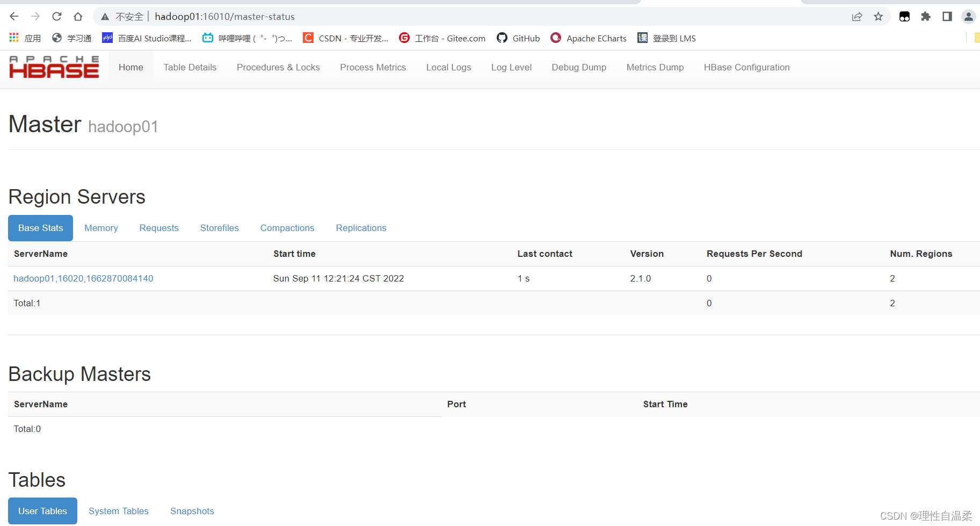Click the Num. Regions column header
Viewport: 980px width, 526px height.
921,254
